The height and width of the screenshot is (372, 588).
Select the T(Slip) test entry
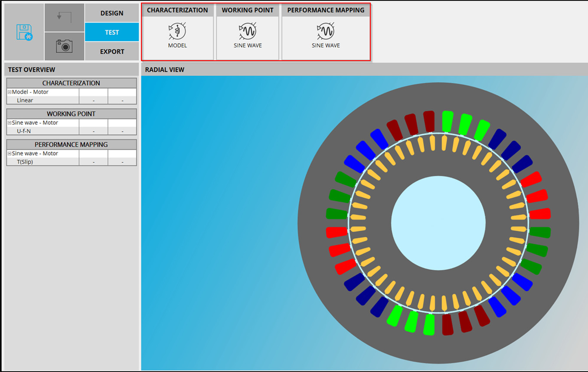pyautogui.click(x=25, y=162)
